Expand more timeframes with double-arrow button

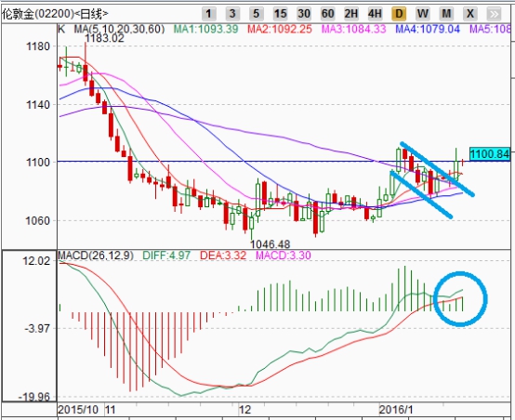point(494,14)
